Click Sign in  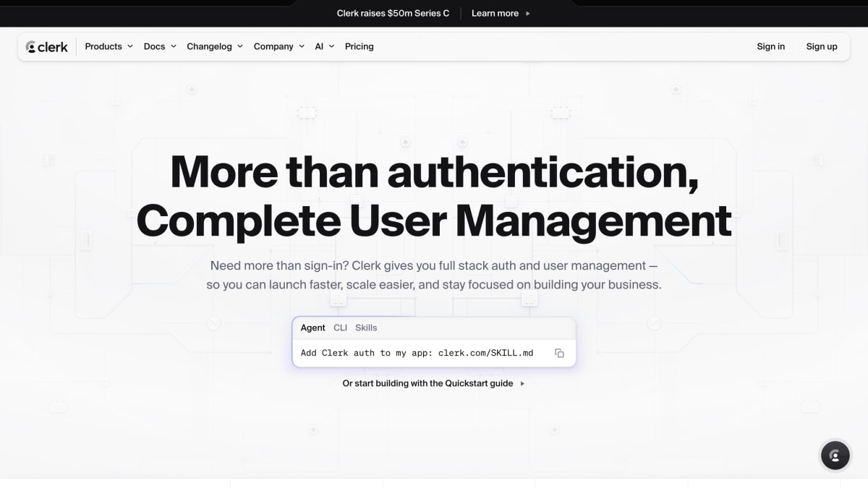click(x=771, y=46)
